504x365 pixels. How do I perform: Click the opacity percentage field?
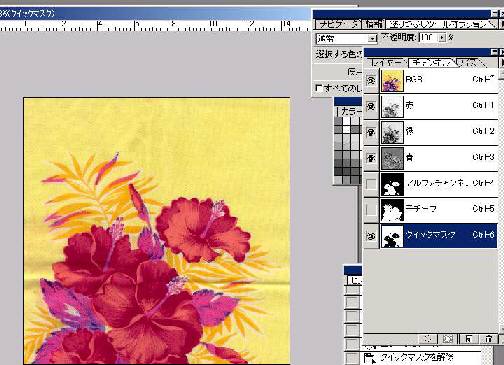pos(429,38)
